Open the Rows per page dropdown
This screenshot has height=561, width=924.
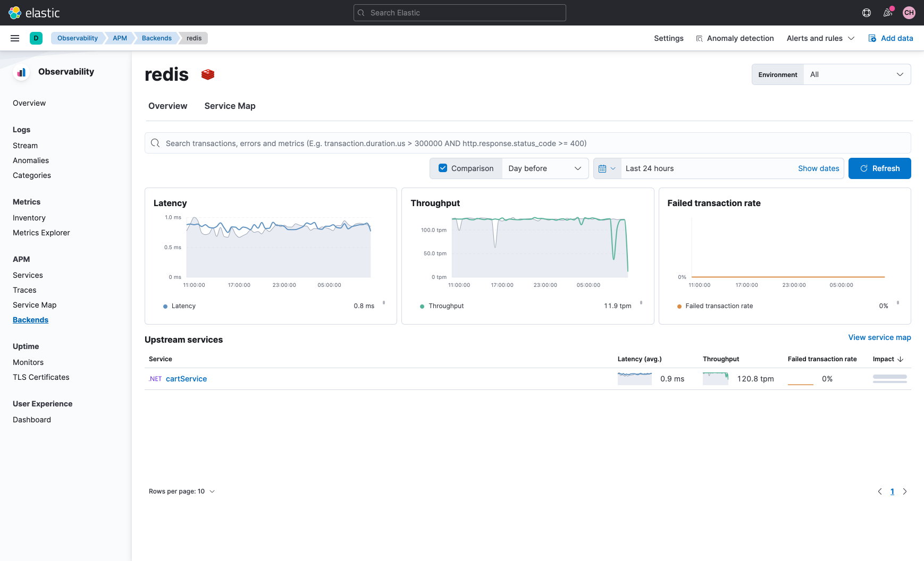click(x=182, y=491)
